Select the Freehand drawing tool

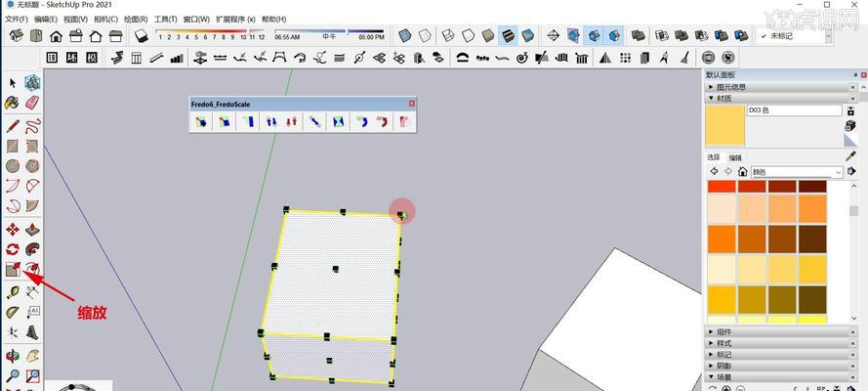[32, 126]
